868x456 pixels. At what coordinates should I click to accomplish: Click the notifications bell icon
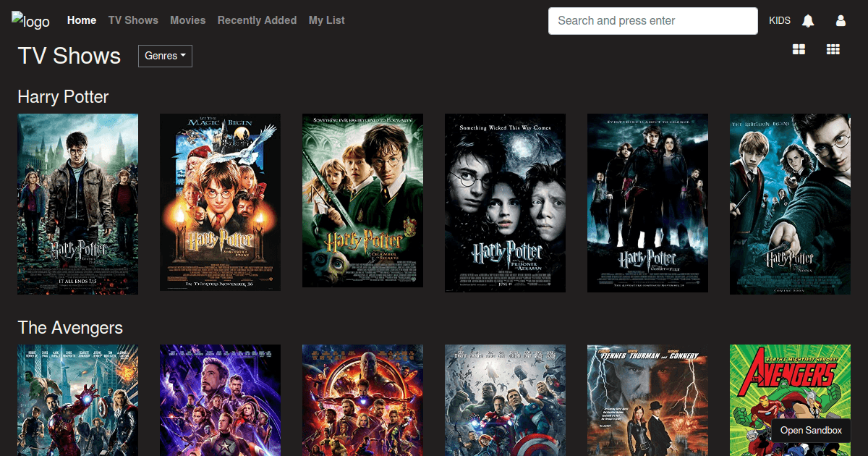pos(808,21)
